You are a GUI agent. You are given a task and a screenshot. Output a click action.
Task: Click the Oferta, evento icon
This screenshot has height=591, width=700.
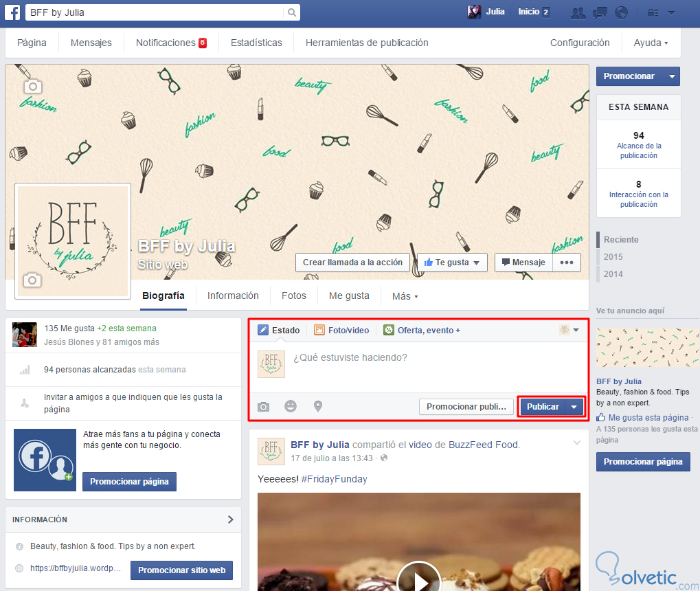tap(389, 330)
